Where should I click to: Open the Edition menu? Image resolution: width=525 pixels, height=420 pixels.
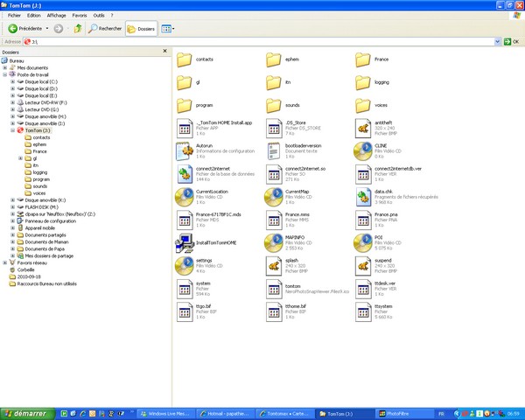(x=34, y=16)
